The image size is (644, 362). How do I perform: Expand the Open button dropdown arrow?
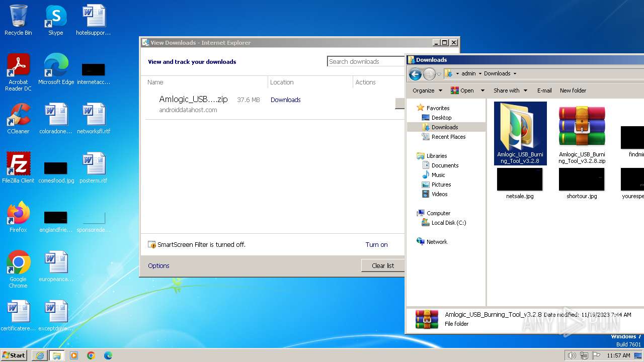pos(482,90)
